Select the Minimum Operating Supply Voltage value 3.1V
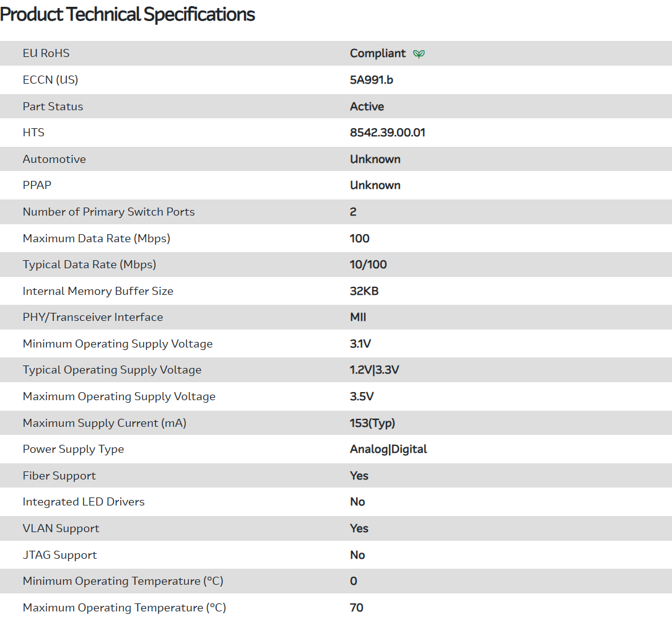 (360, 344)
